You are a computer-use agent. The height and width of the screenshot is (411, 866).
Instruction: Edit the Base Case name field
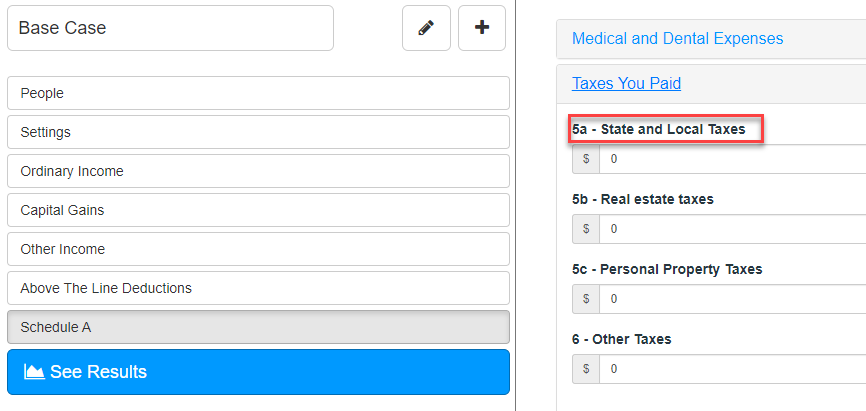click(170, 28)
